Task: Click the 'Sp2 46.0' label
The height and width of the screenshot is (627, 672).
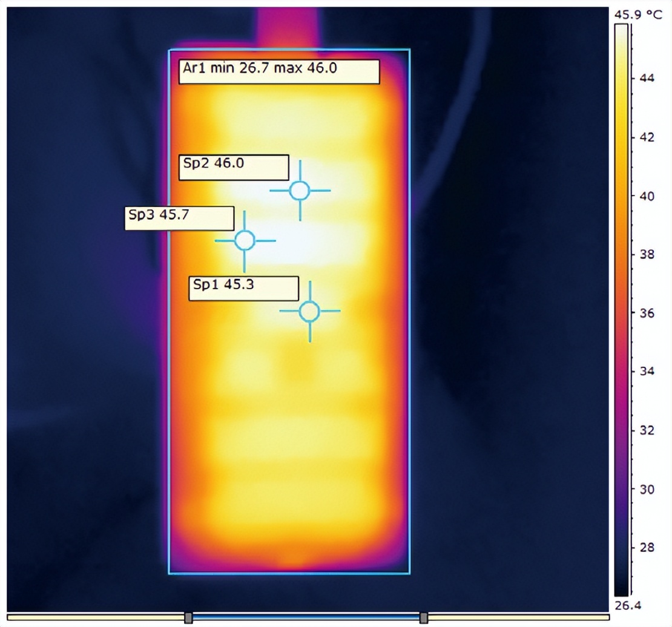Action: coord(234,168)
